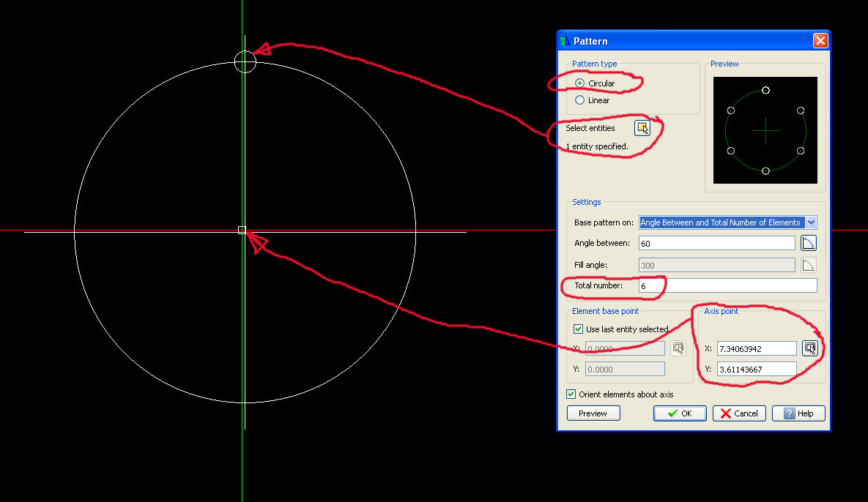Click the small circle on the drawing
The image size is (868, 502).
click(245, 61)
